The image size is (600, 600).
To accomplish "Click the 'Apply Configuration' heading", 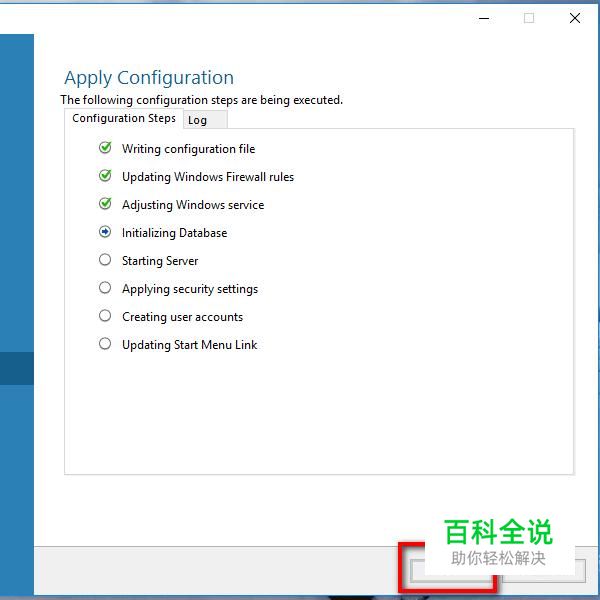I will tap(149, 78).
